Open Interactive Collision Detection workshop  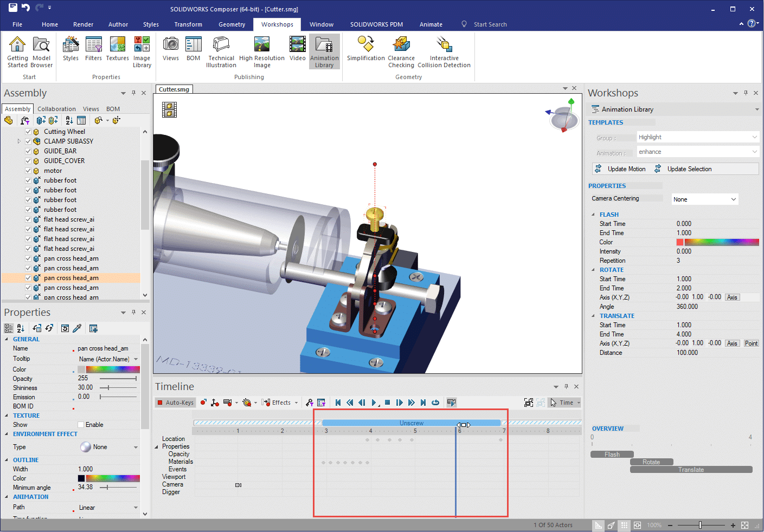point(444,52)
